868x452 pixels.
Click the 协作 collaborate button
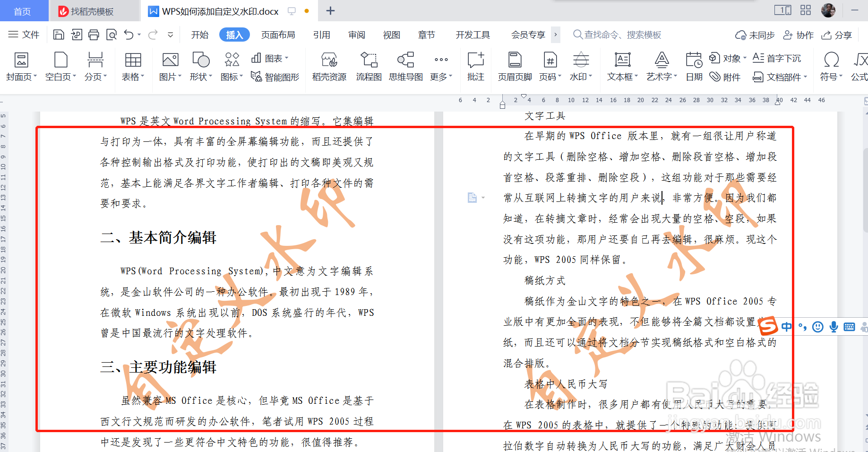tap(799, 35)
